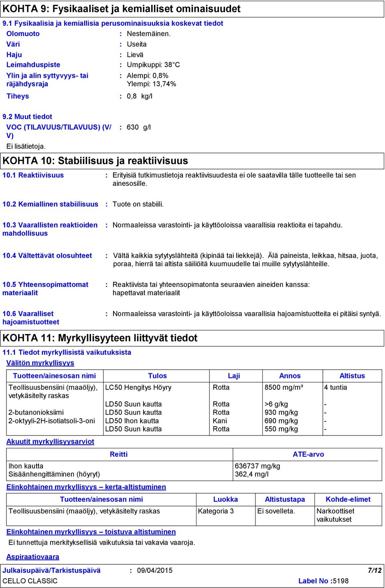Image resolution: width=385 pixels, height=588 pixels.
Task: Click the value 'Nestemäinen.'
Action: click(x=149, y=34)
